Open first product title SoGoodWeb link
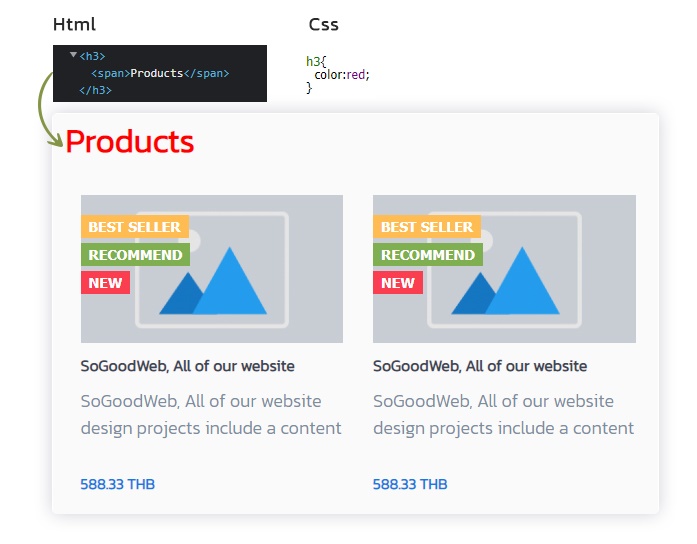The width and height of the screenshot is (697, 544). (187, 366)
